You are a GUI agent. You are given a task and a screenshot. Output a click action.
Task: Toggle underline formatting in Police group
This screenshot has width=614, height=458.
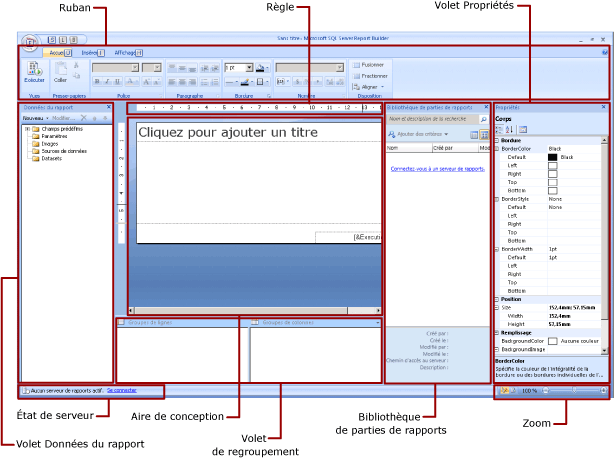117,81
